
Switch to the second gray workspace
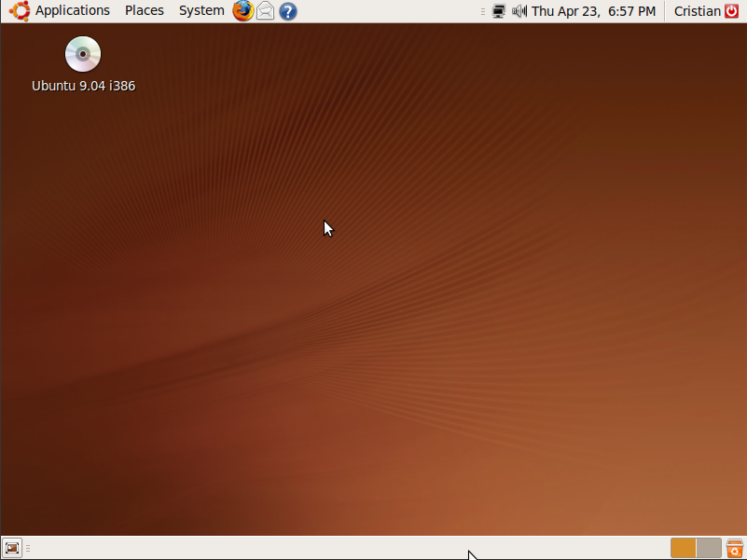pyautogui.click(x=709, y=548)
